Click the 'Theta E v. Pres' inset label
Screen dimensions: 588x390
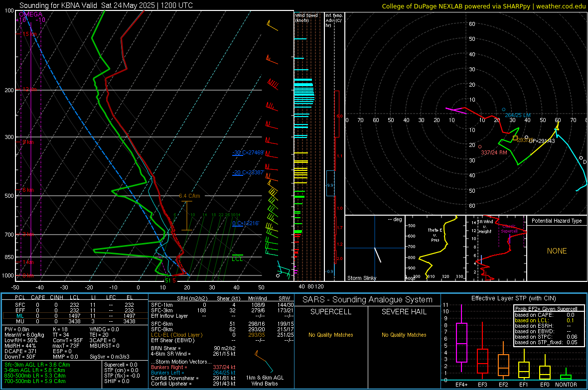coord(435,235)
